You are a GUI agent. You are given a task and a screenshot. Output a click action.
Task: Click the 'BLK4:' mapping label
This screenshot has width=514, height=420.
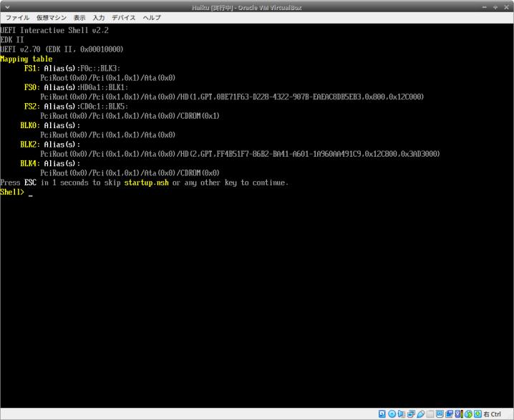(x=30, y=163)
